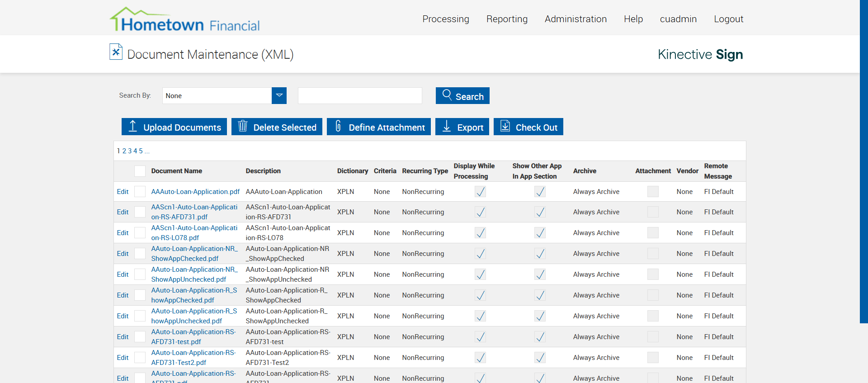The width and height of the screenshot is (868, 383).
Task: Go to page 3 of results
Action: click(x=130, y=151)
